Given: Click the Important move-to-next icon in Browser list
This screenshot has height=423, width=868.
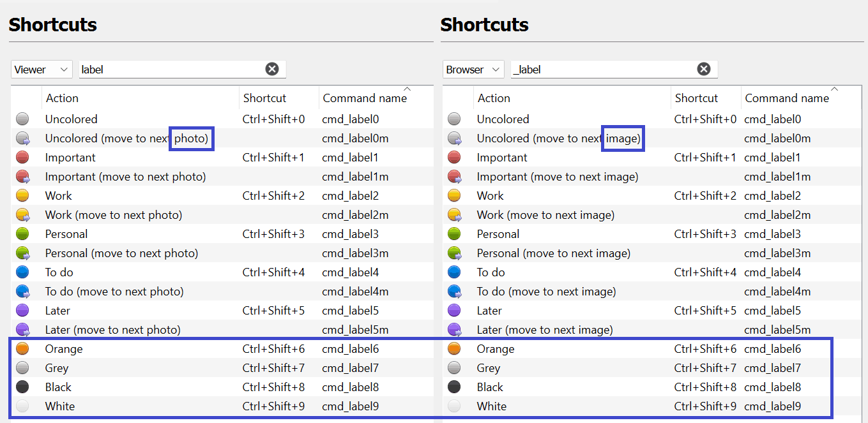Looking at the screenshot, I should [454, 177].
